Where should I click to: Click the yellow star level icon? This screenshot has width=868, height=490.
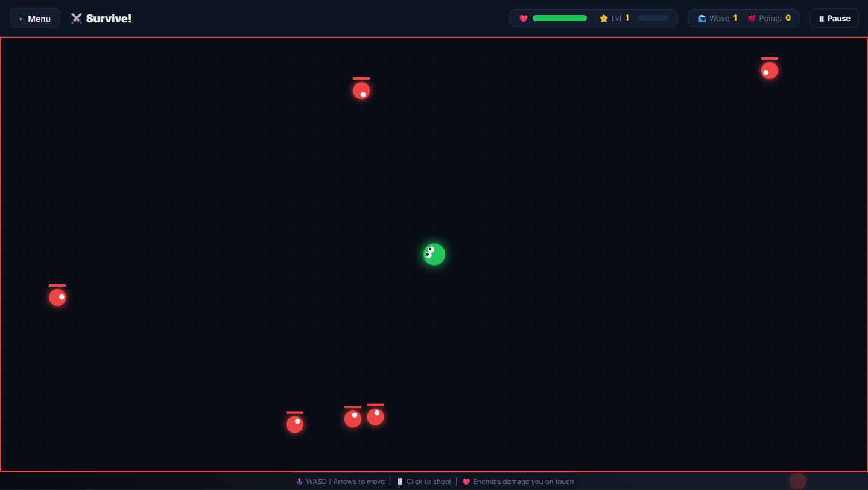[x=604, y=18]
